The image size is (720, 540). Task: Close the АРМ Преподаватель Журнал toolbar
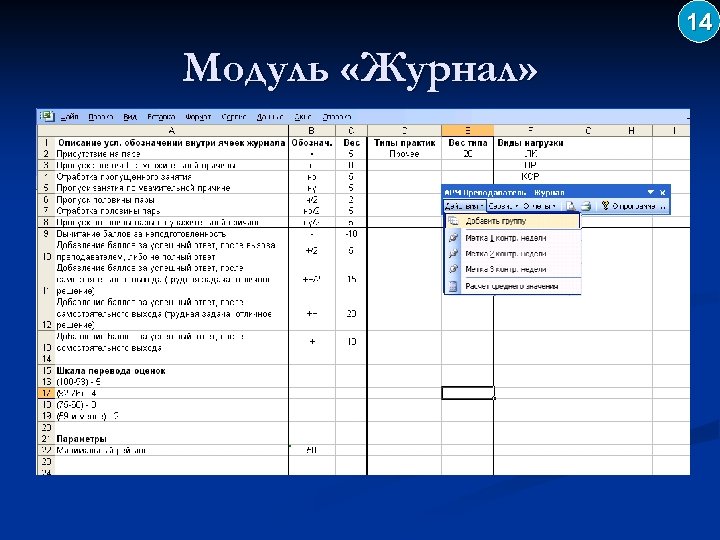point(663,192)
